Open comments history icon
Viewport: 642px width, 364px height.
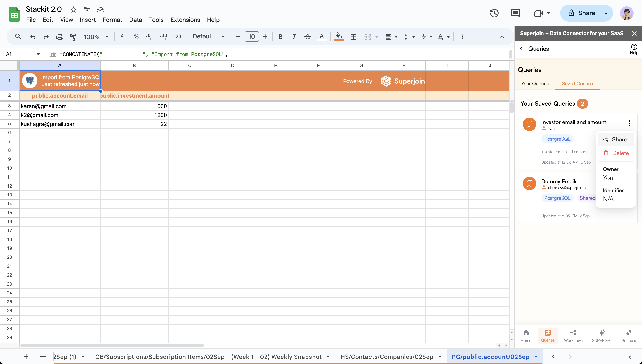pos(515,13)
